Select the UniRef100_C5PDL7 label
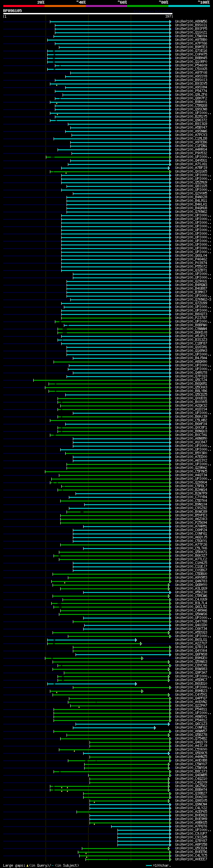 coord(191,486)
